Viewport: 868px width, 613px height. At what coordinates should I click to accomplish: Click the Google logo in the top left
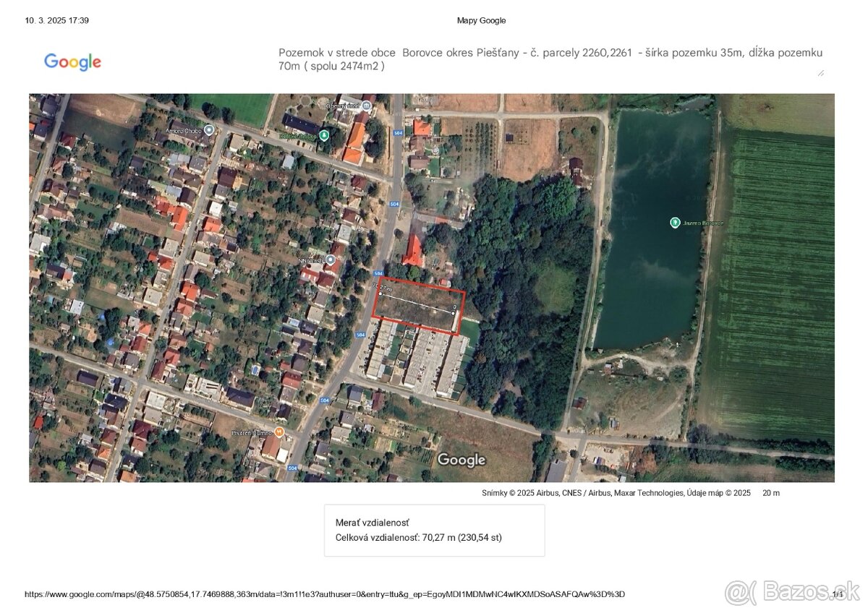pyautogui.click(x=72, y=61)
